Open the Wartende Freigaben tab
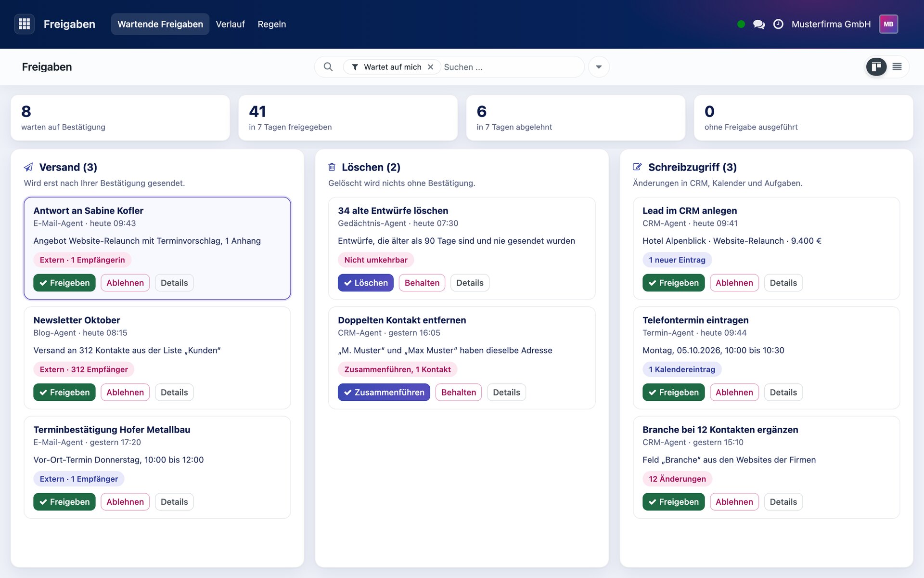Image resolution: width=924 pixels, height=578 pixels. pyautogui.click(x=160, y=24)
